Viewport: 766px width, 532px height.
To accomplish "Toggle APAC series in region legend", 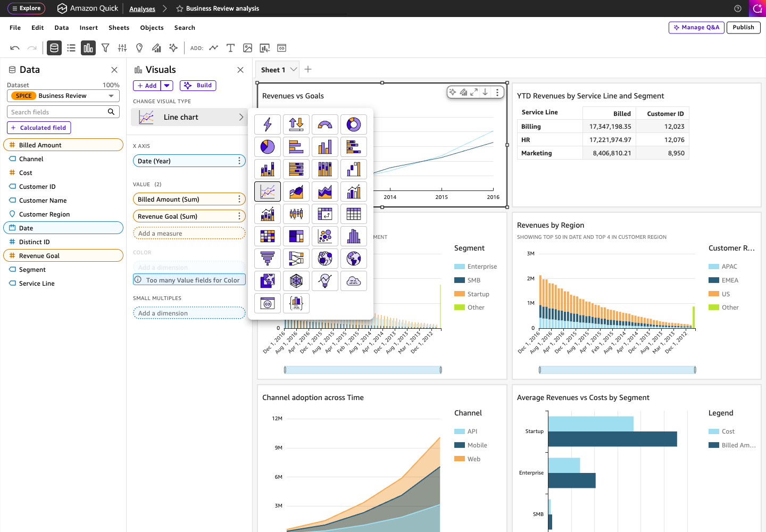I will 723,267.
